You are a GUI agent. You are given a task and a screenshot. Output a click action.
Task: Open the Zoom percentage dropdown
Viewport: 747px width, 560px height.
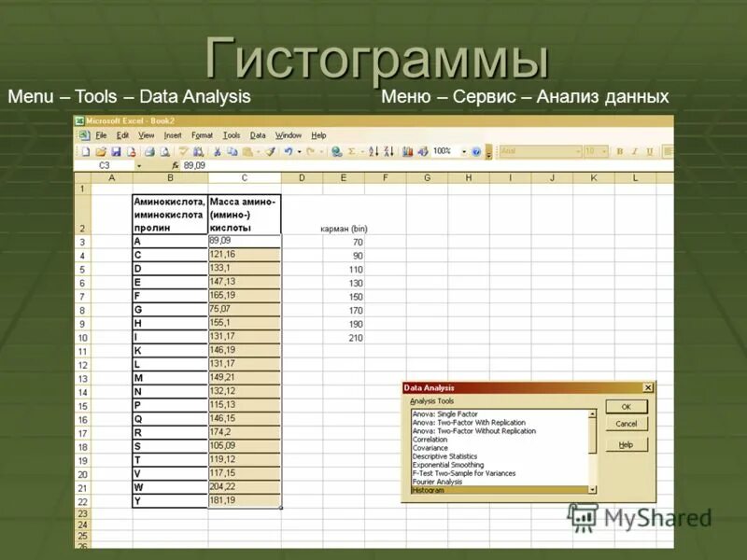tap(464, 149)
